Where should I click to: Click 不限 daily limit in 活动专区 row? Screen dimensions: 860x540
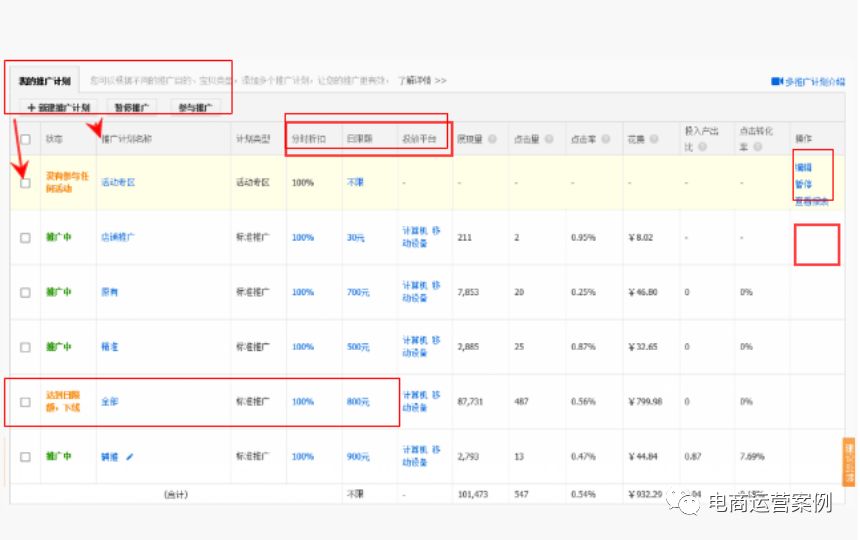point(355,182)
